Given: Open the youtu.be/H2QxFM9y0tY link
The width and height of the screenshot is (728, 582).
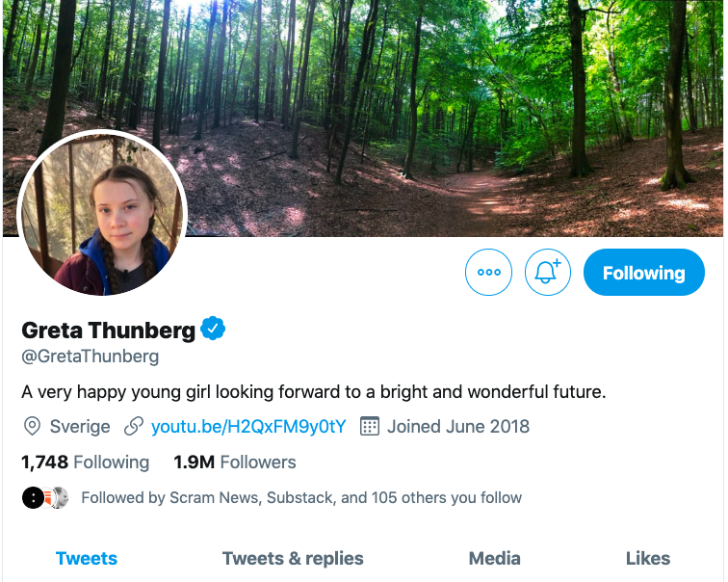Looking at the screenshot, I should pos(248,426).
